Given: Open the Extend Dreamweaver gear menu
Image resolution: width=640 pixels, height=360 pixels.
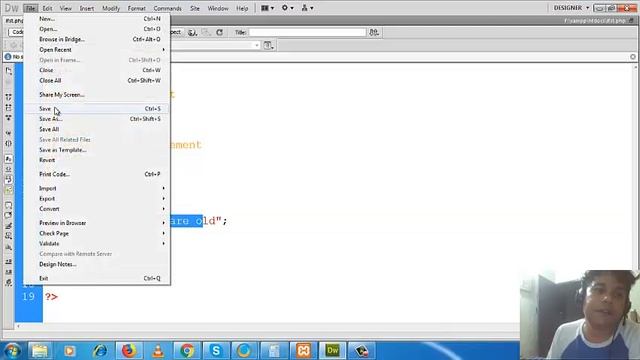Looking at the screenshot, I should pyautogui.click(x=287, y=8).
